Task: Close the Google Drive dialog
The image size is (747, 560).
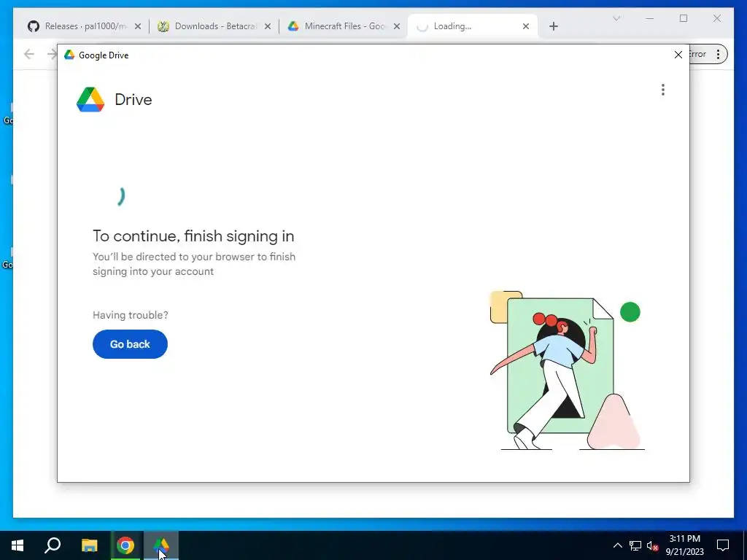Action: [x=678, y=55]
